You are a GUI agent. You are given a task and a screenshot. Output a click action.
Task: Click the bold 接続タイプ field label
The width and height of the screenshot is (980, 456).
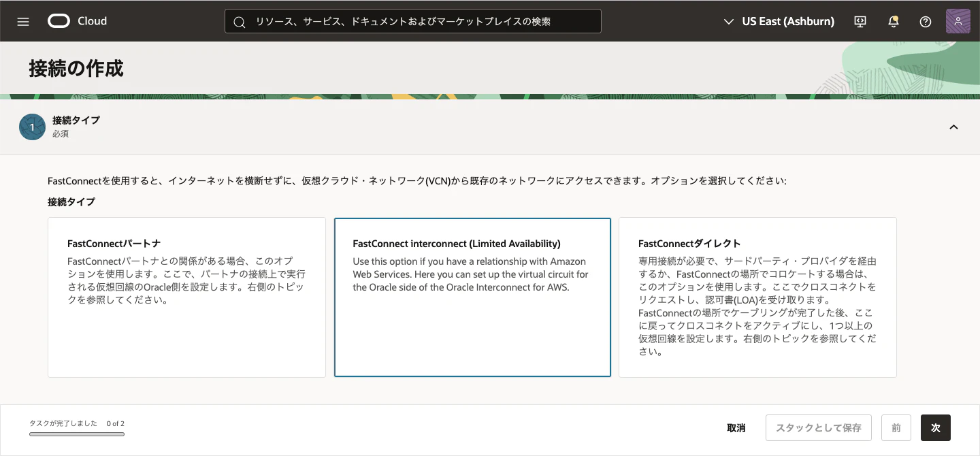tap(71, 202)
